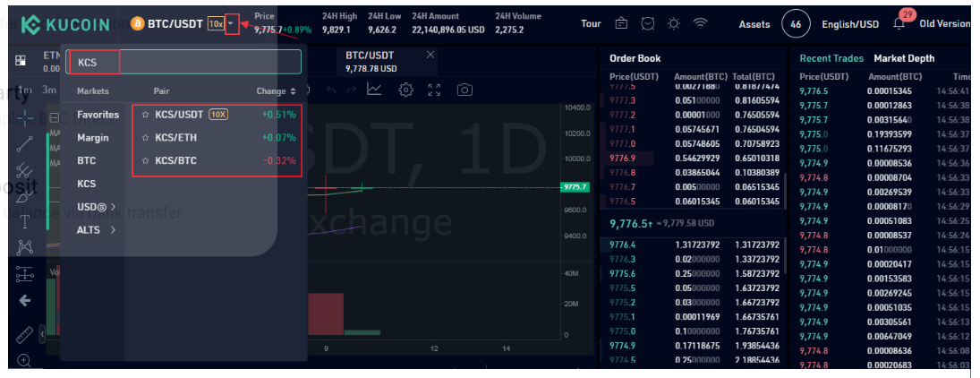Select the zoom in magnifier tool
The image size is (980, 378).
point(25,360)
